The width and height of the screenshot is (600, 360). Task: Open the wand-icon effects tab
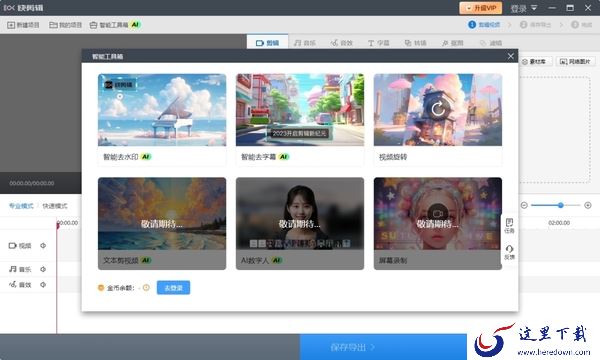pos(452,43)
